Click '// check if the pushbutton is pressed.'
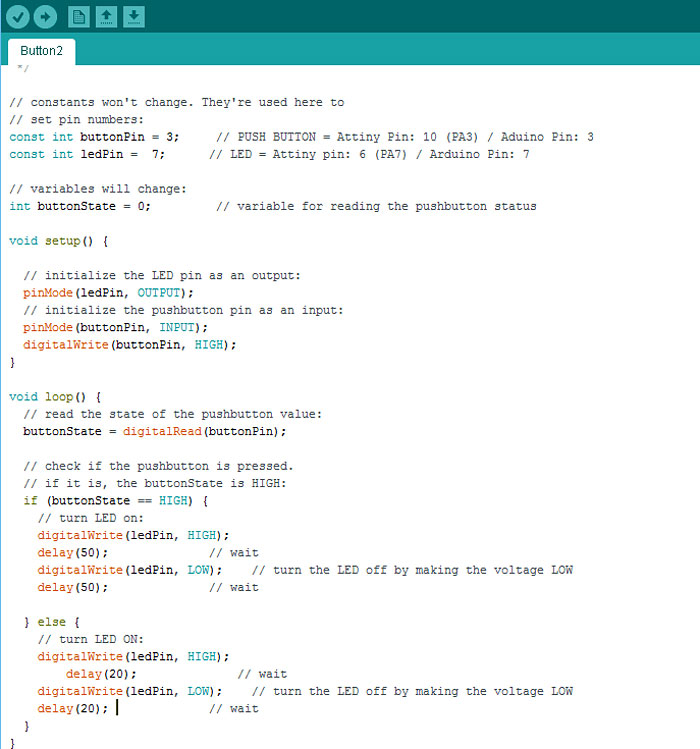The image size is (700, 749). point(158,466)
